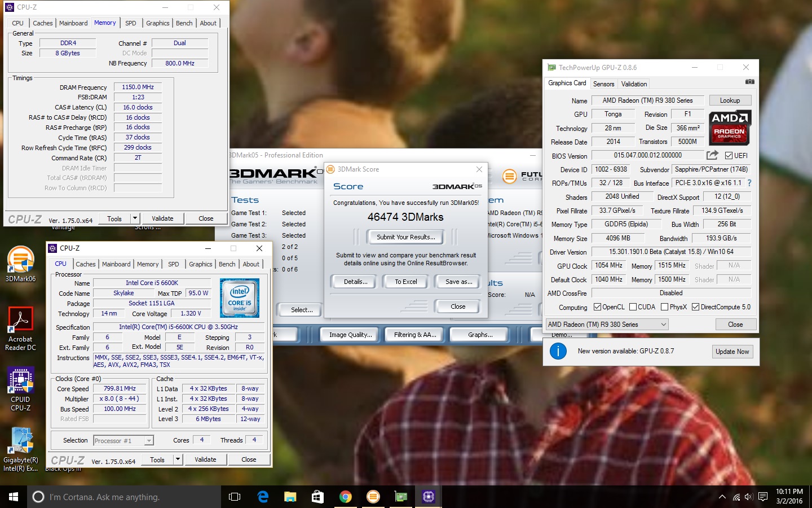Click the Cortana search box

tap(124, 497)
